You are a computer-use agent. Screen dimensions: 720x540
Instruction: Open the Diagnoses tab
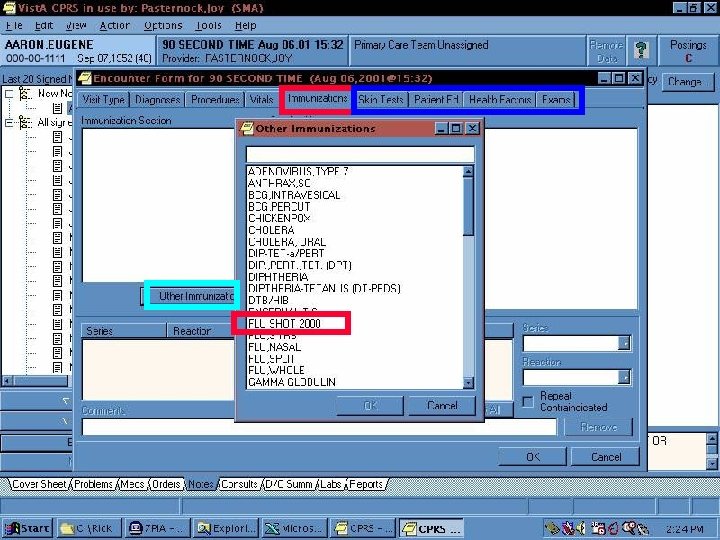click(158, 100)
